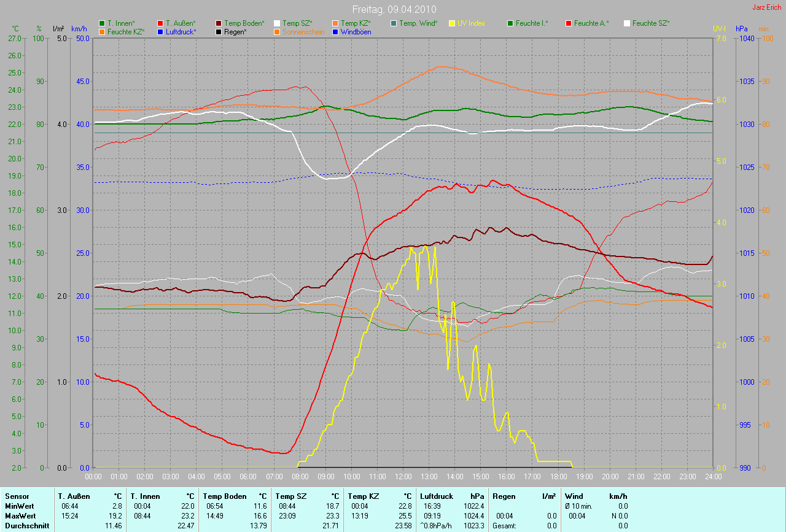Click the chart title Freitag, 09.04.2010

393,9
